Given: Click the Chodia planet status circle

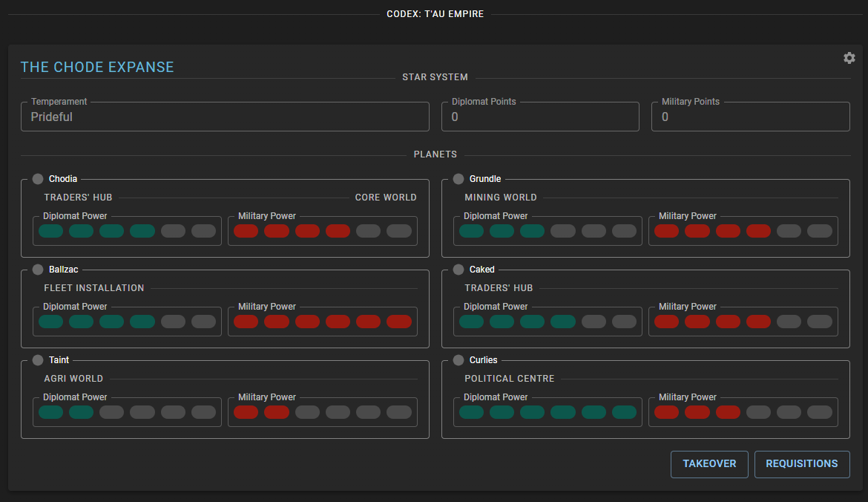Looking at the screenshot, I should tap(38, 179).
